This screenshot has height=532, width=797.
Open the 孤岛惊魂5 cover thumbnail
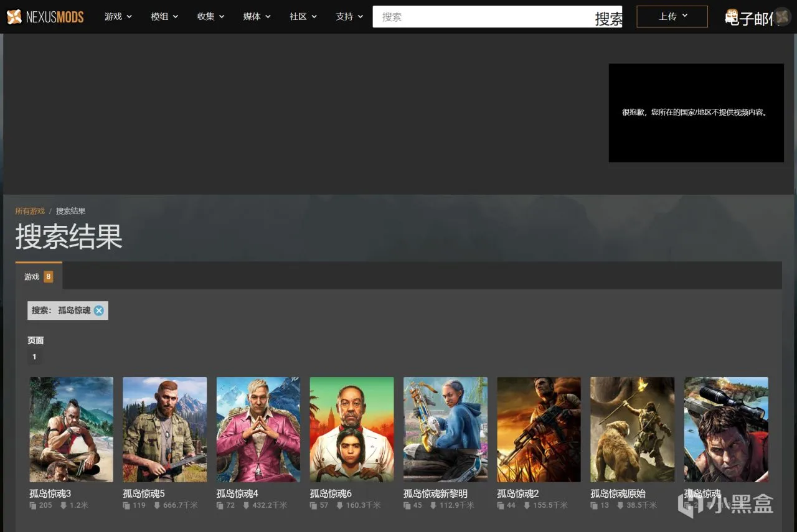coord(165,429)
